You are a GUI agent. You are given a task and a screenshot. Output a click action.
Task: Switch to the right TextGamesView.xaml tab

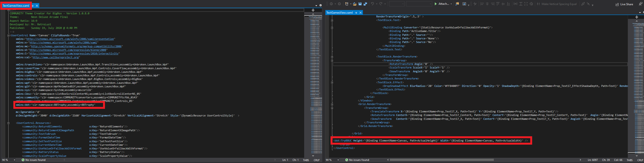(x=340, y=13)
